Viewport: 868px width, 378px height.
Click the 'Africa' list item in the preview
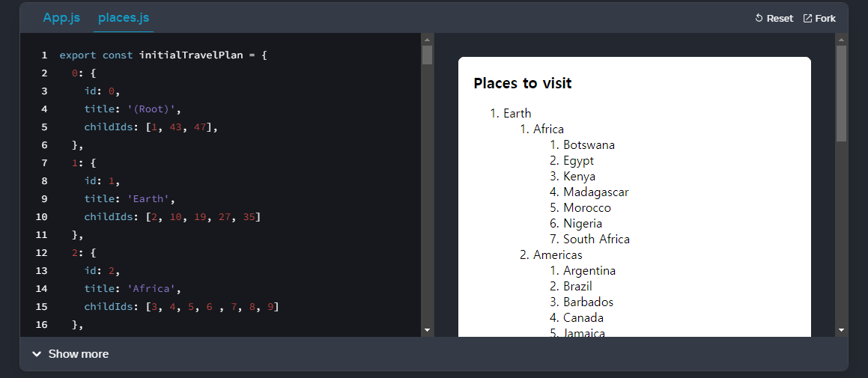click(x=549, y=129)
